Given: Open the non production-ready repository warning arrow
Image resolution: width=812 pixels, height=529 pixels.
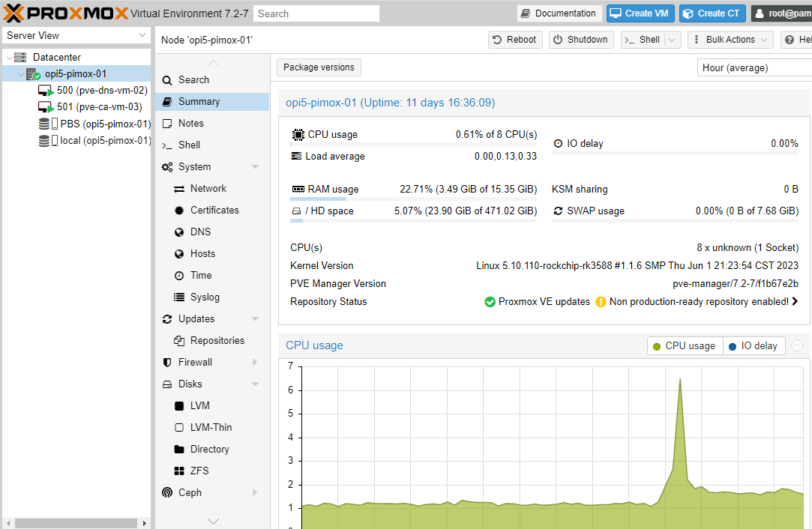Looking at the screenshot, I should tap(795, 301).
